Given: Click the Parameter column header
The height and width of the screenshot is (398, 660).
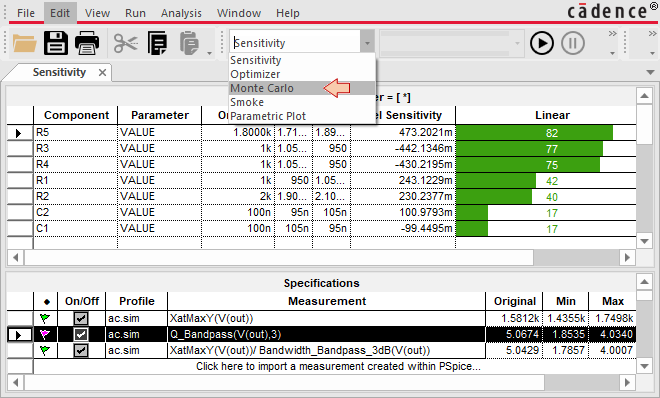Looking at the screenshot, I should pos(160,115).
